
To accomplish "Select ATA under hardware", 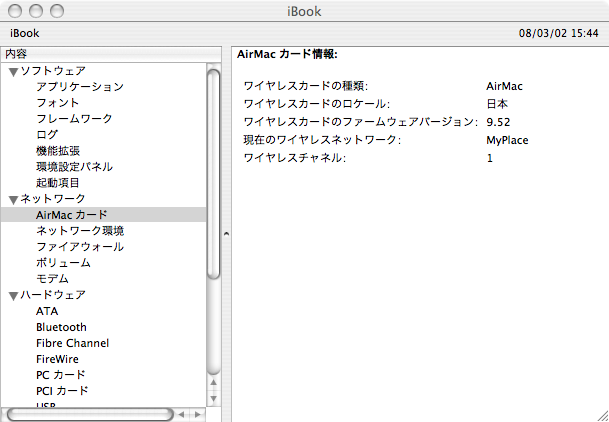I will [x=47, y=311].
